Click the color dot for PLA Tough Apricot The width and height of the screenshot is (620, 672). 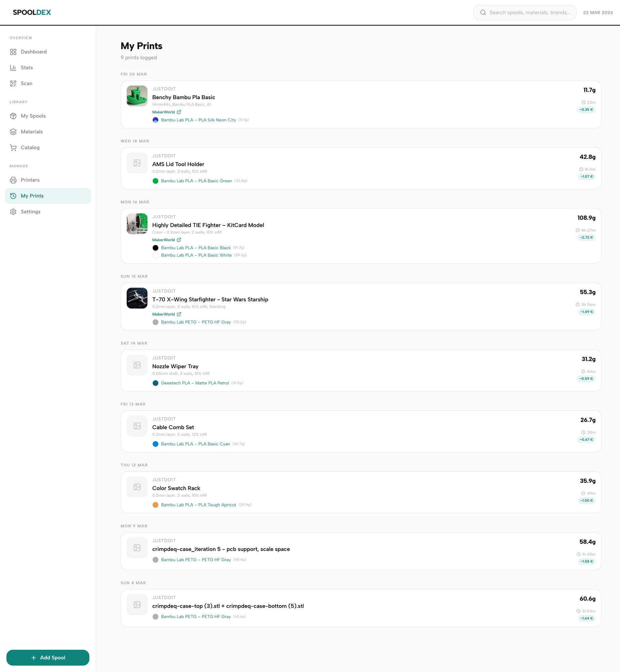pos(156,504)
